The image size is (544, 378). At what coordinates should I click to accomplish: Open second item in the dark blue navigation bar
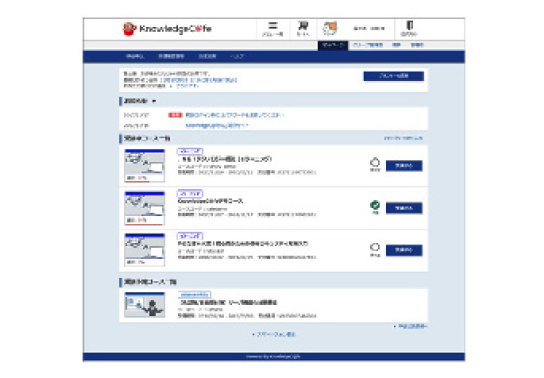(x=171, y=57)
